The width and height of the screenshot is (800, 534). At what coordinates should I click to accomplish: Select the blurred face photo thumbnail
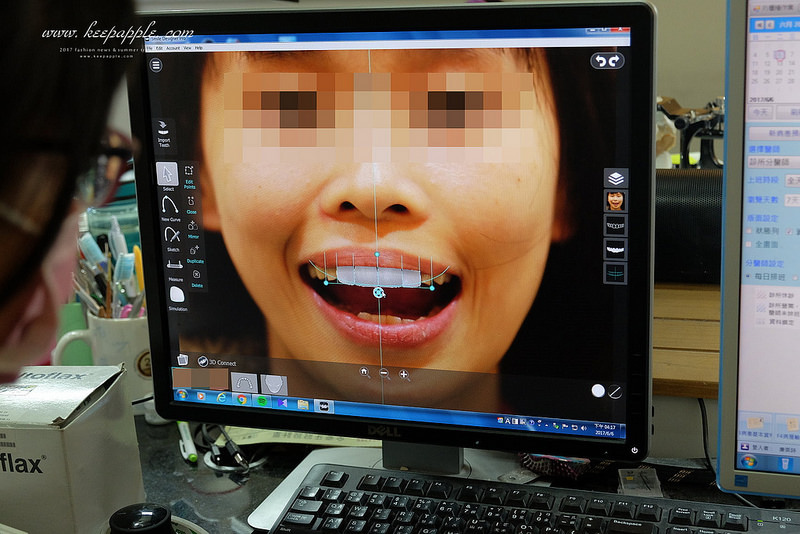tap(200, 379)
